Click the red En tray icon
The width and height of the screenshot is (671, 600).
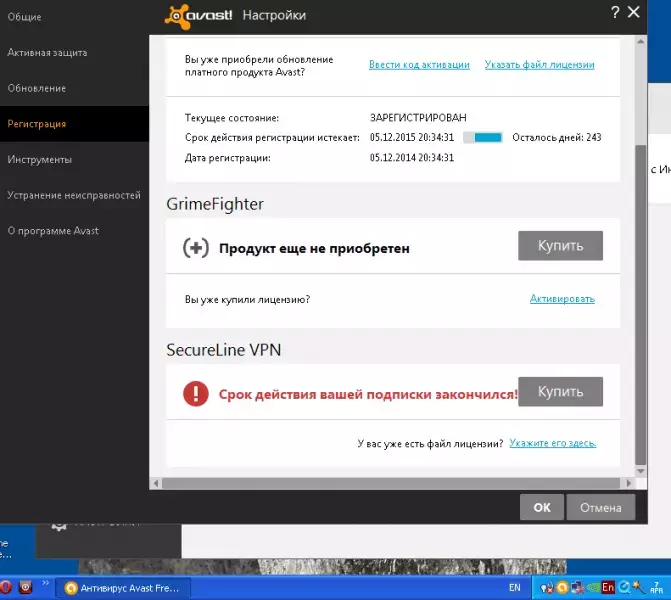click(x=608, y=588)
